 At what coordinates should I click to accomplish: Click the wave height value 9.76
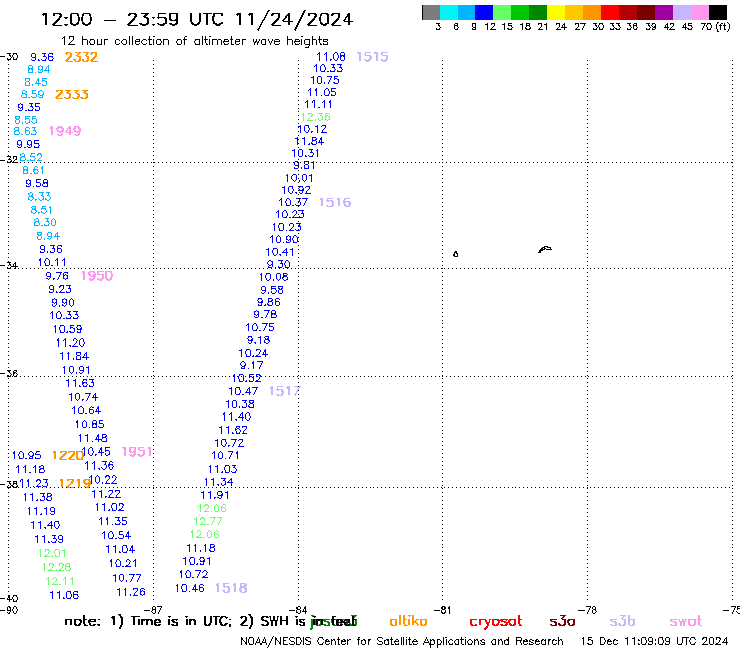[x=57, y=276]
